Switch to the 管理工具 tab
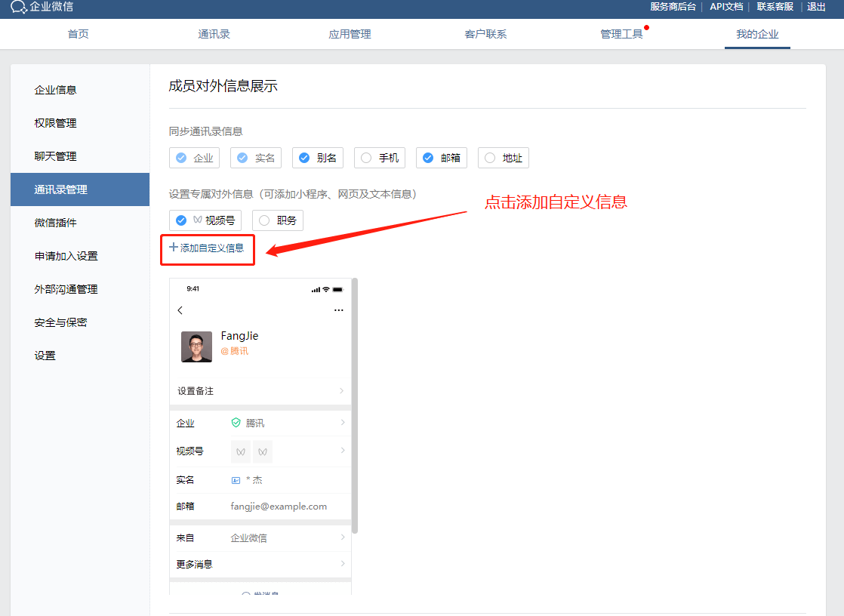This screenshot has width=844, height=616. 621,34
